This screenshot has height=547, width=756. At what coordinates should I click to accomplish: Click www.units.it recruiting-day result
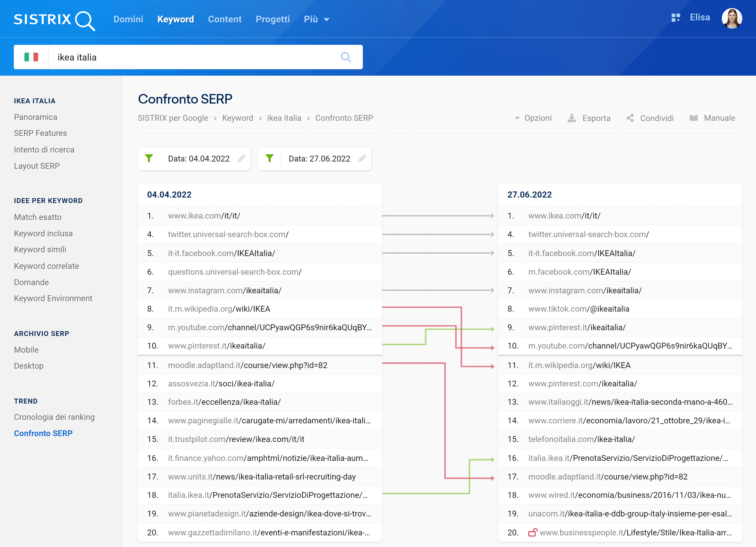pyautogui.click(x=262, y=477)
